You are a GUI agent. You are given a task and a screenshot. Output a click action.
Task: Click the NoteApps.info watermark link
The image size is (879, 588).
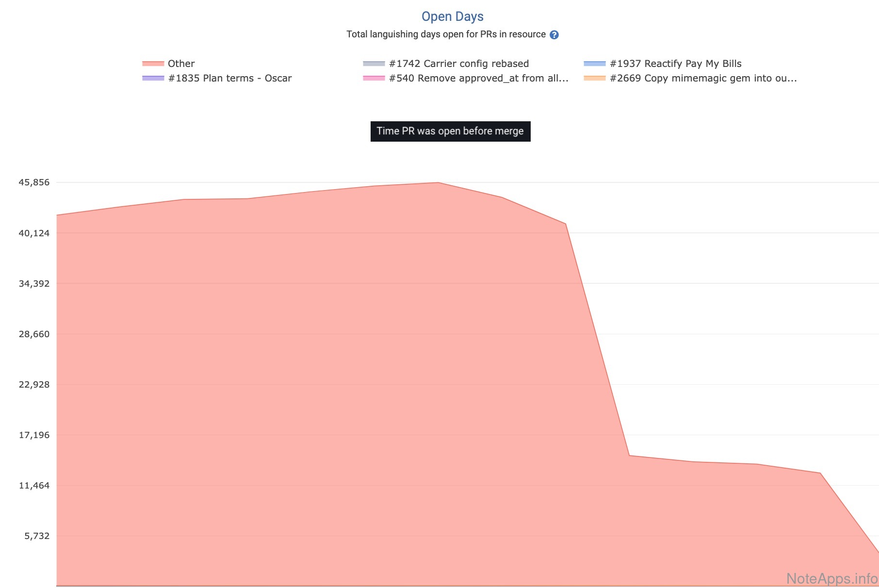tap(831, 578)
